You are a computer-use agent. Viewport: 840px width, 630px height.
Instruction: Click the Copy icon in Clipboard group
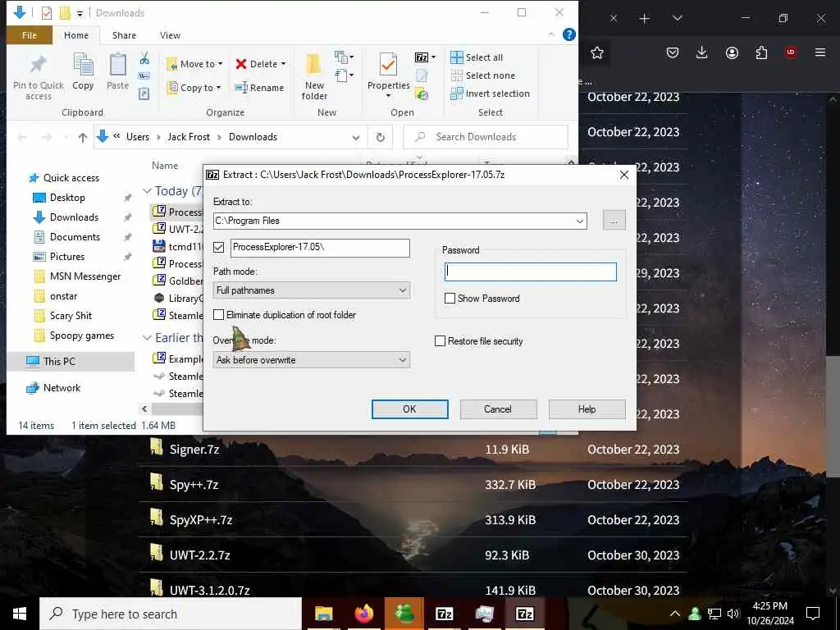click(83, 66)
